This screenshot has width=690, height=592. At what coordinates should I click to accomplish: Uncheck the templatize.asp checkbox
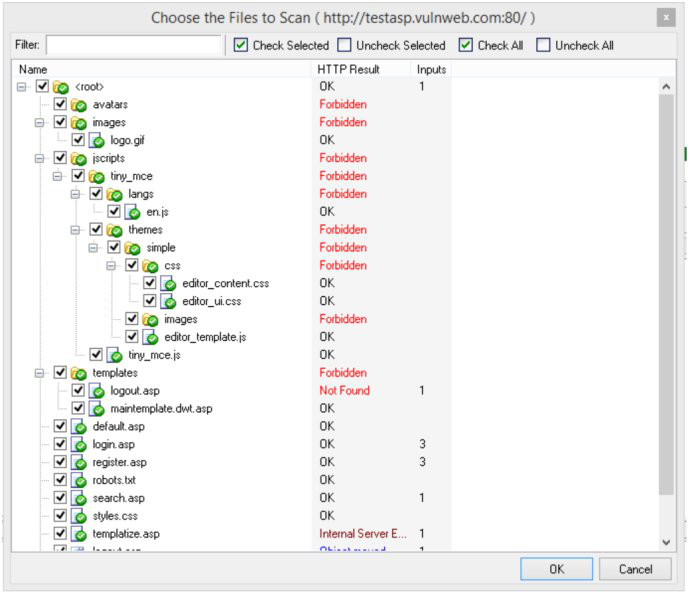(60, 533)
